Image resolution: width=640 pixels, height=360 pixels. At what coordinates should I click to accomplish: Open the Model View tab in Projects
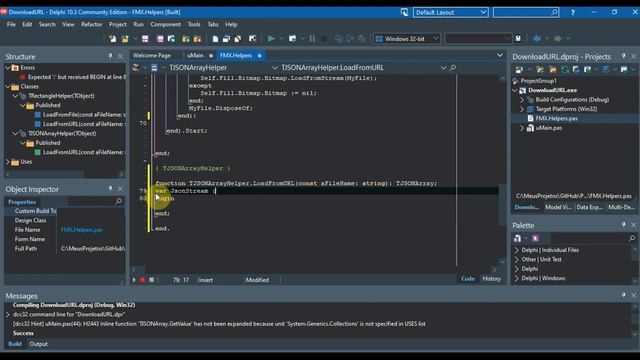pyautogui.click(x=558, y=207)
